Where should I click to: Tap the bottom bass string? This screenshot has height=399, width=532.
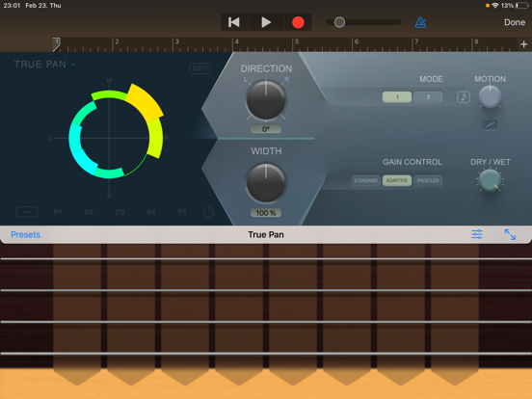[x=266, y=353]
